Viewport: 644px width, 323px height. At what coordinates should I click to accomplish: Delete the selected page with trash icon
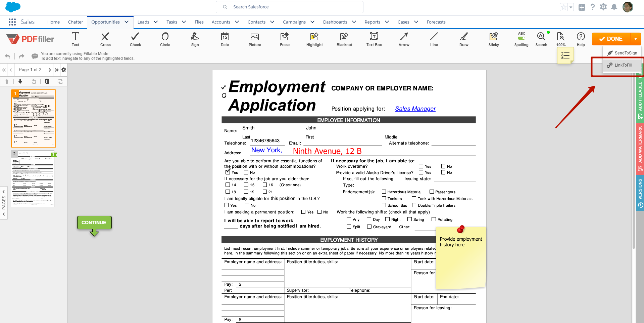(x=47, y=81)
